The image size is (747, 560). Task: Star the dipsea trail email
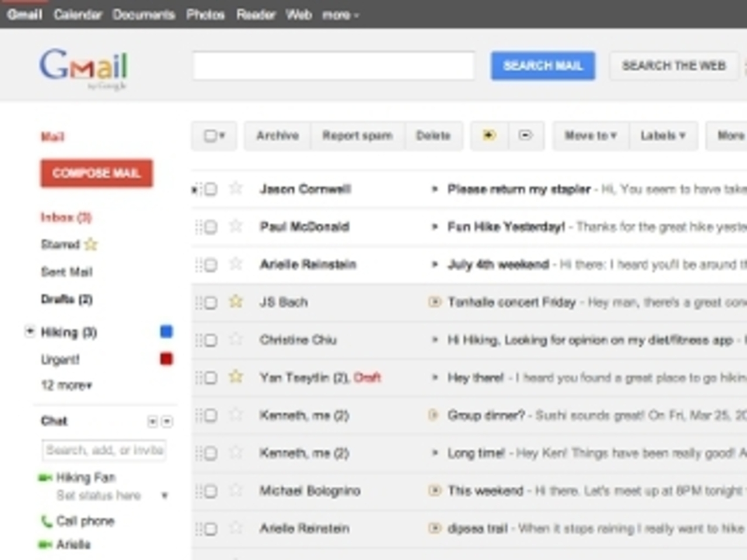236,528
